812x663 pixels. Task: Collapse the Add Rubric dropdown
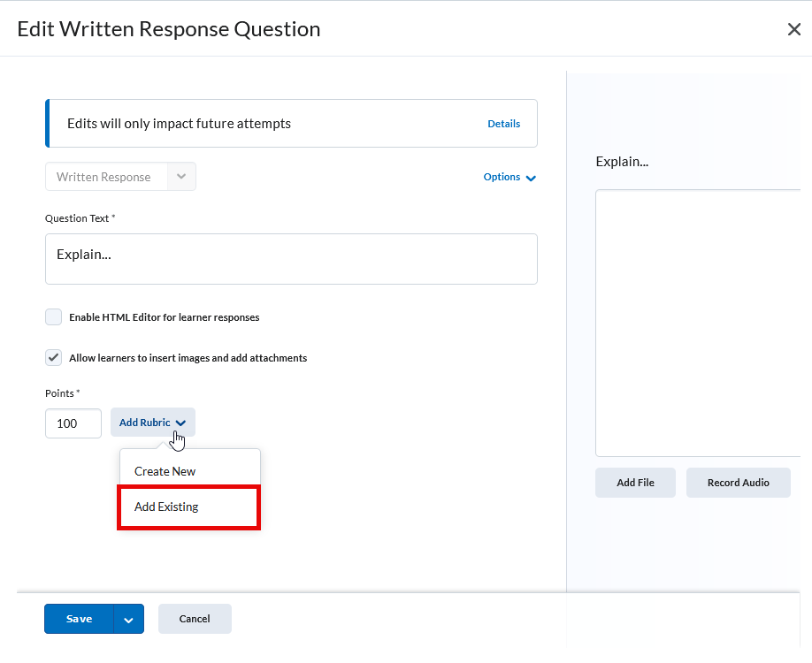tap(152, 423)
